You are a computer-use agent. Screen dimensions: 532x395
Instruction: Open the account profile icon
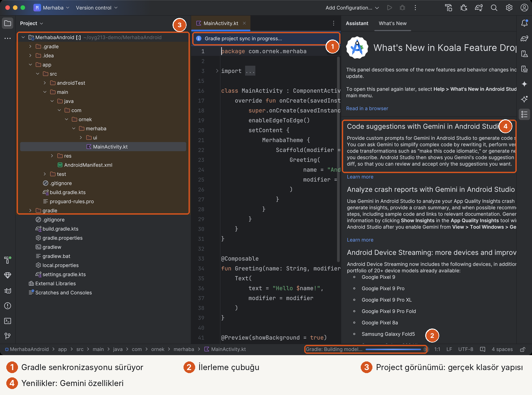pyautogui.click(x=524, y=8)
